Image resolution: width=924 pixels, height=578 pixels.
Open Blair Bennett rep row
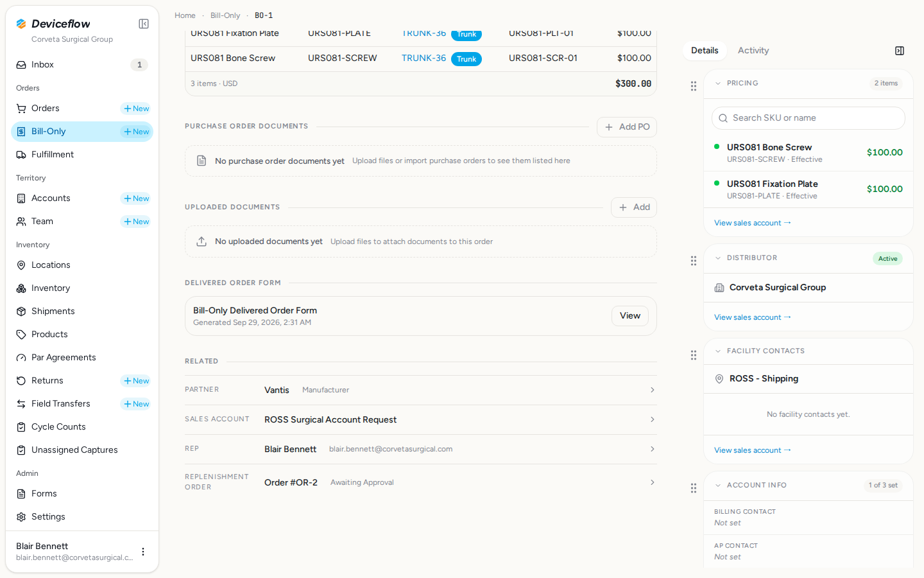click(421, 449)
